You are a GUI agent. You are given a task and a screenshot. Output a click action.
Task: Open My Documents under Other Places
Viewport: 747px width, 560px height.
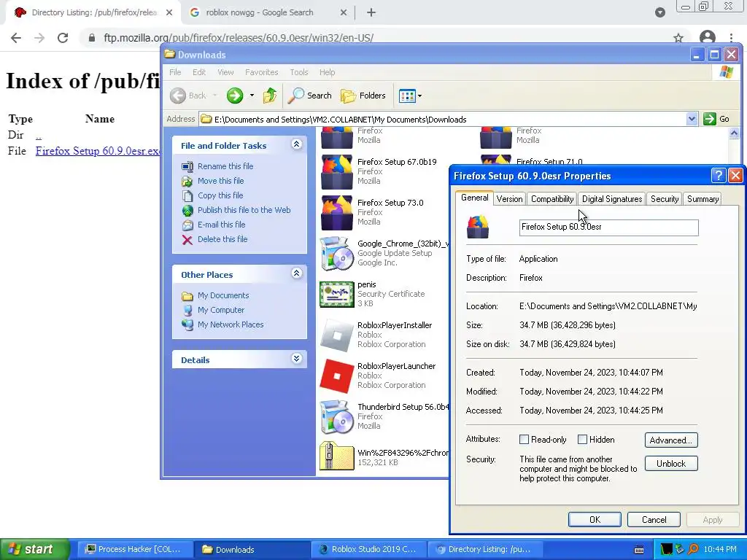pyautogui.click(x=223, y=295)
